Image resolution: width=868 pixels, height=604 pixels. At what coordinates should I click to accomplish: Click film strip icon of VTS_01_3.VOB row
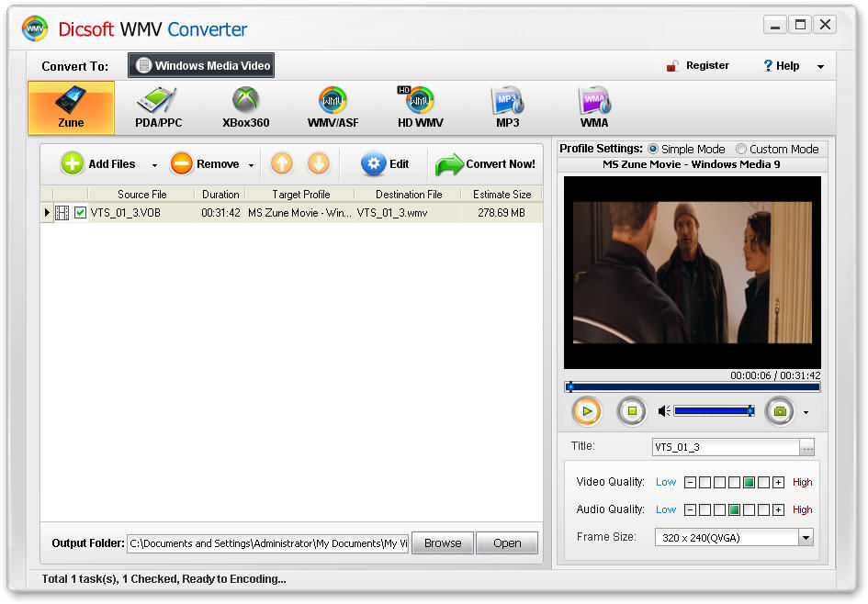click(62, 212)
